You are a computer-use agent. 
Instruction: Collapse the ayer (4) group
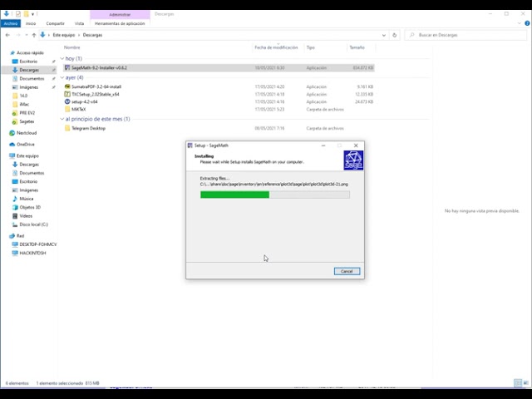62,77
